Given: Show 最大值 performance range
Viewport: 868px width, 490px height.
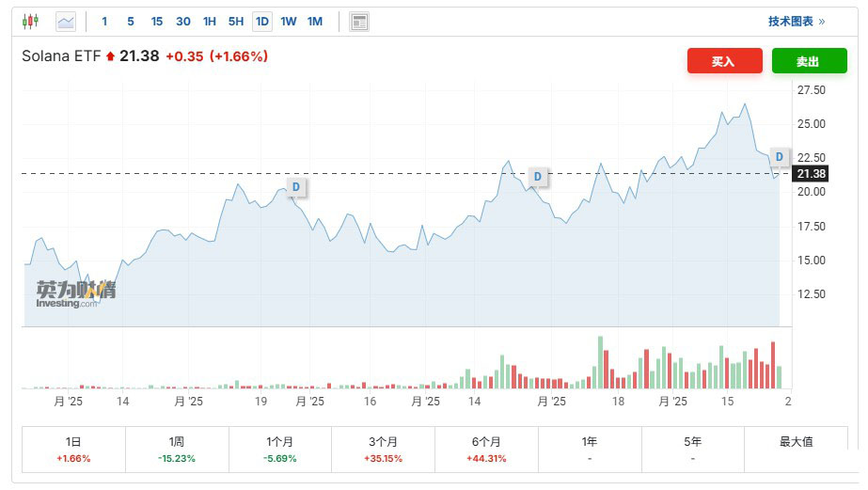Looking at the screenshot, I should 796,450.
